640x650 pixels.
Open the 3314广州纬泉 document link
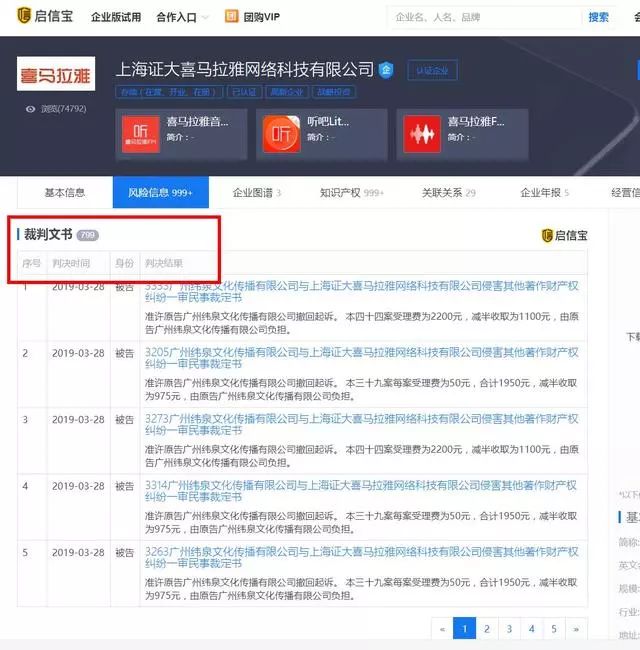pos(360,490)
